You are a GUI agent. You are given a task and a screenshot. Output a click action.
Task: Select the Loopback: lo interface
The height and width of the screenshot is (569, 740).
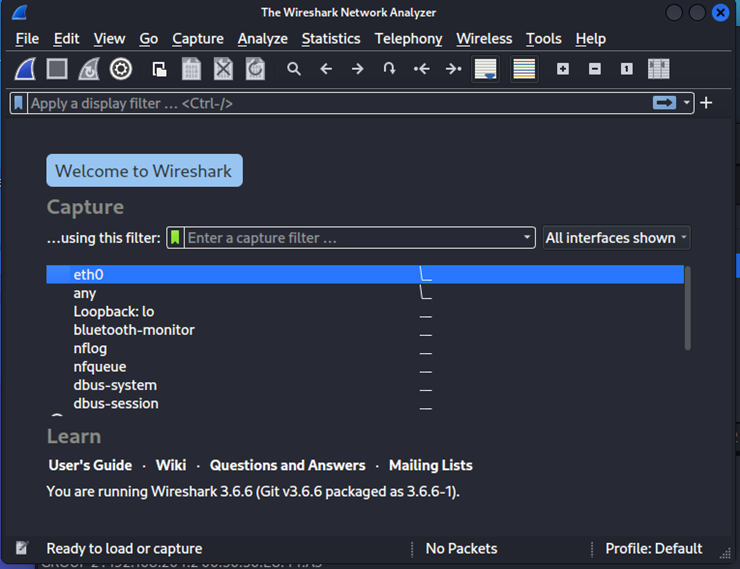pos(113,311)
